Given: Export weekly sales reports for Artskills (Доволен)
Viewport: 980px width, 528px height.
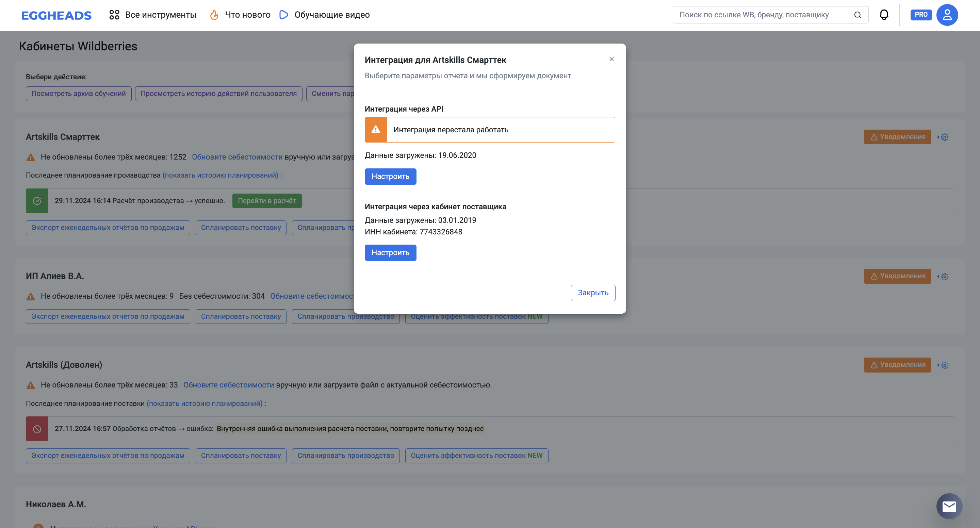Looking at the screenshot, I should (108, 456).
